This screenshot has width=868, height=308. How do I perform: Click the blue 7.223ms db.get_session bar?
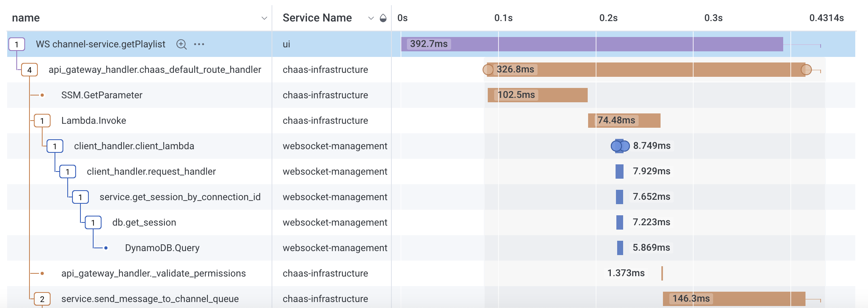coord(620,222)
